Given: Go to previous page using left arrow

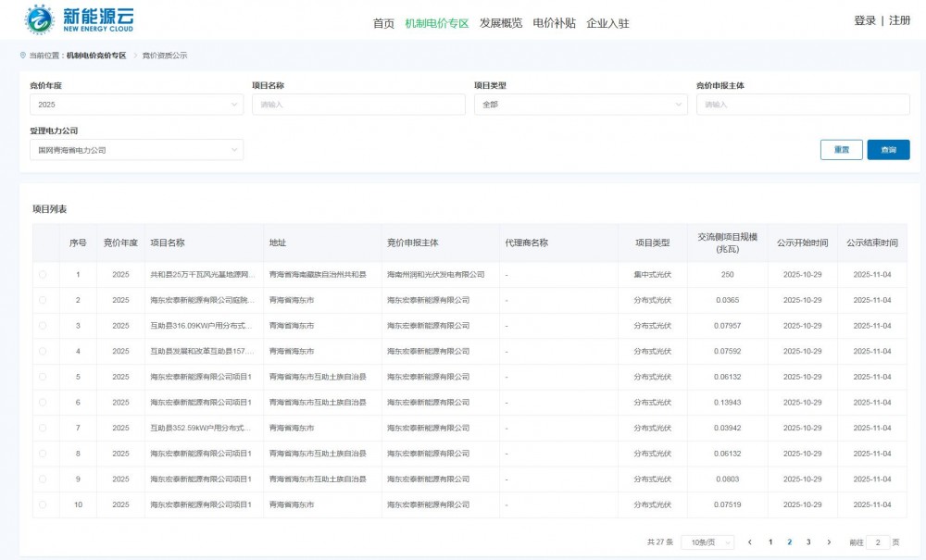Looking at the screenshot, I should [750, 542].
